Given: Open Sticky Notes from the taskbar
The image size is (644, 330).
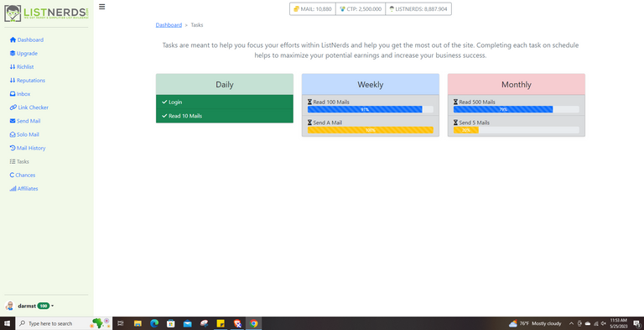Looking at the screenshot, I should coord(221,323).
